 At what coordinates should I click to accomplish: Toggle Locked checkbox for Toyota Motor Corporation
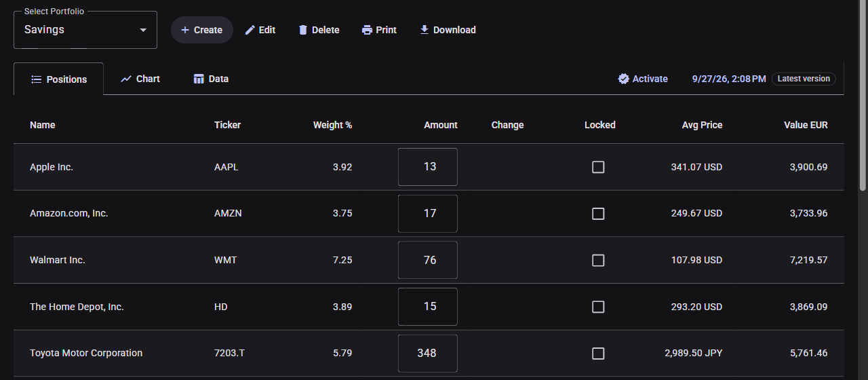coord(598,354)
